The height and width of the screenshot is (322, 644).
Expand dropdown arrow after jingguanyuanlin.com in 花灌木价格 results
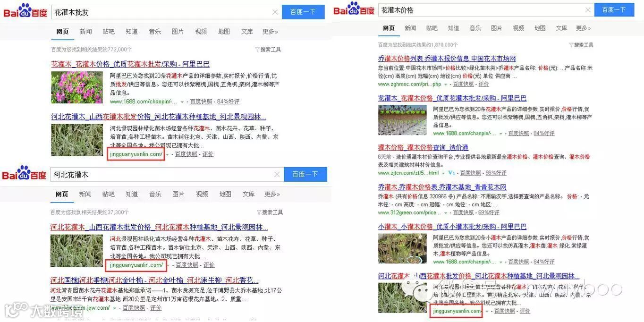[486, 312]
